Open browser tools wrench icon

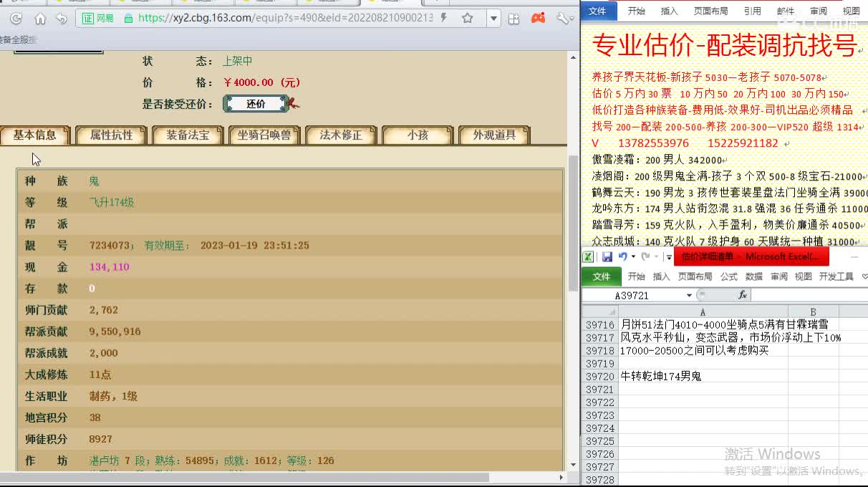click(x=564, y=18)
